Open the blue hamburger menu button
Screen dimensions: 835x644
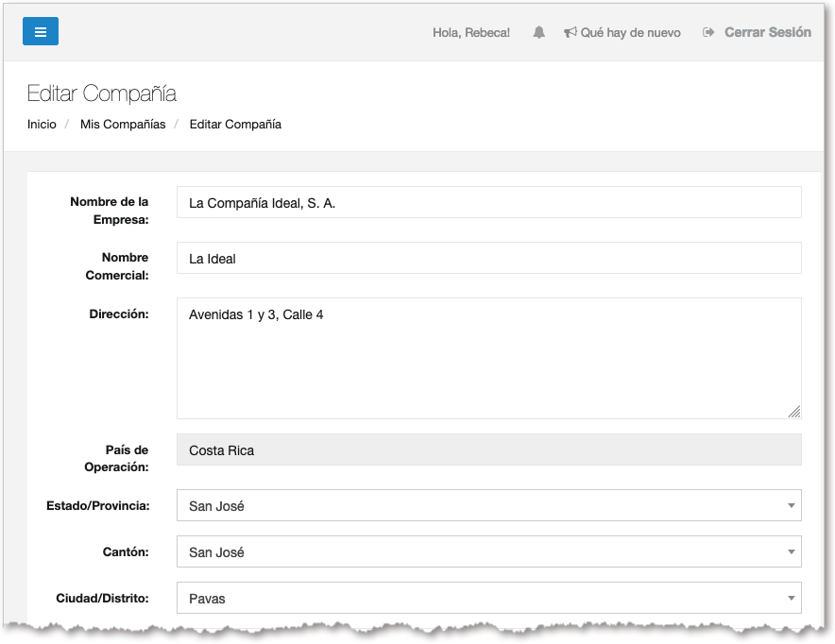pos(41,31)
